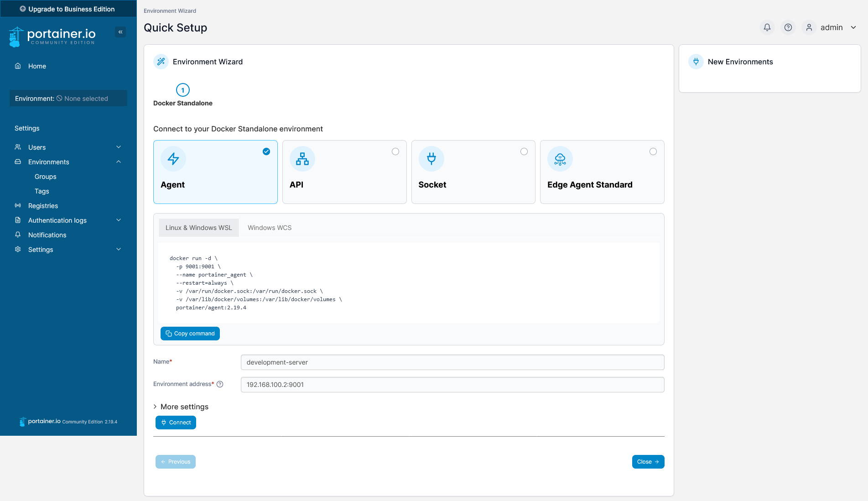Select the Socket connection radio option
This screenshot has height=501, width=868.
point(524,151)
